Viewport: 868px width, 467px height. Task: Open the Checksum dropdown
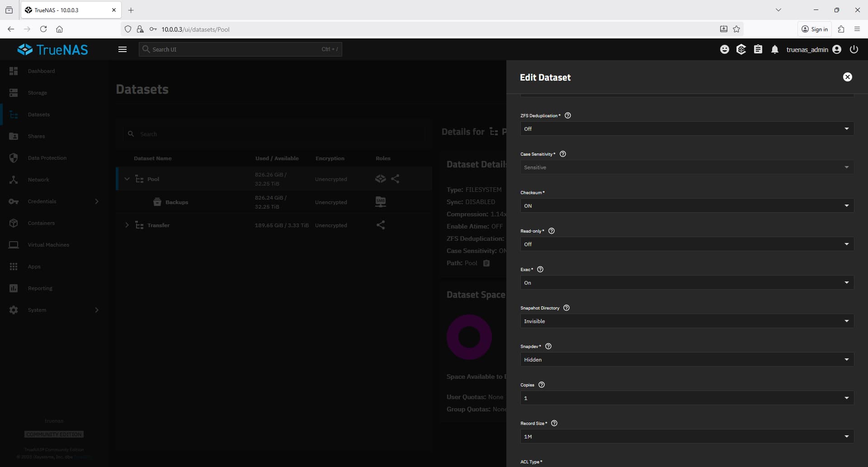click(686, 206)
